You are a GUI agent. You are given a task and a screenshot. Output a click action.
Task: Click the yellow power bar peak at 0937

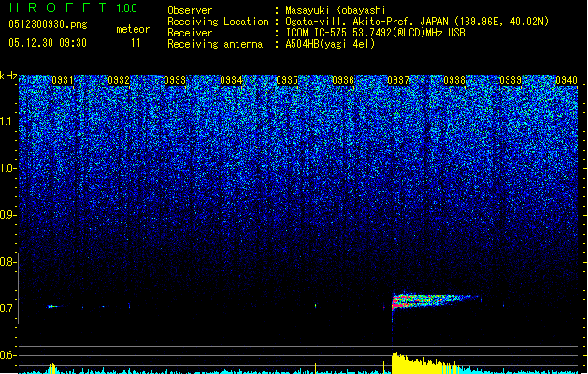[x=395, y=362]
